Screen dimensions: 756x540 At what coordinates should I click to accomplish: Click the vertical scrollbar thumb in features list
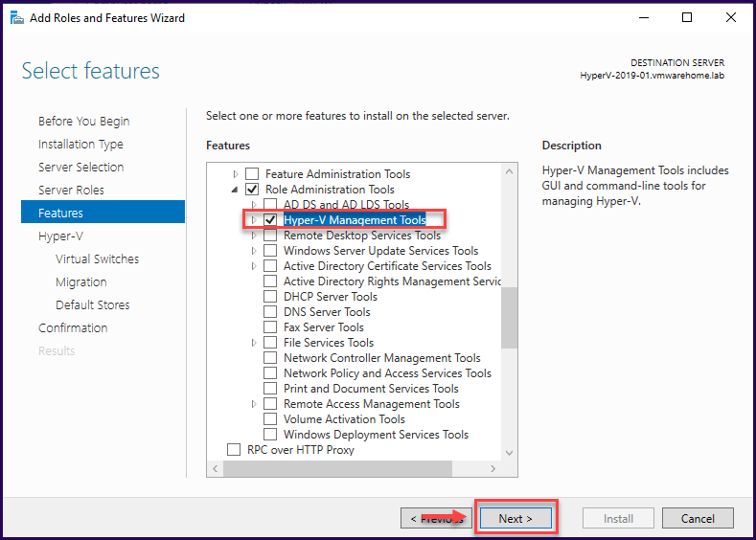coord(509,318)
